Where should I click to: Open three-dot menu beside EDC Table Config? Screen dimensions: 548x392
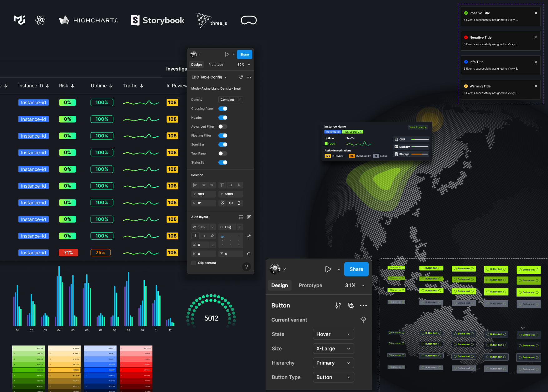(249, 77)
